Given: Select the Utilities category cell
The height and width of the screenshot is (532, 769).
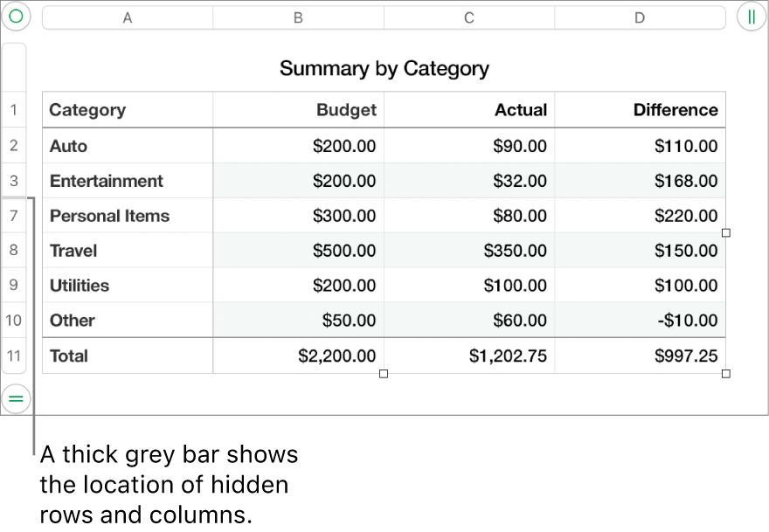Looking at the screenshot, I should tap(128, 285).
